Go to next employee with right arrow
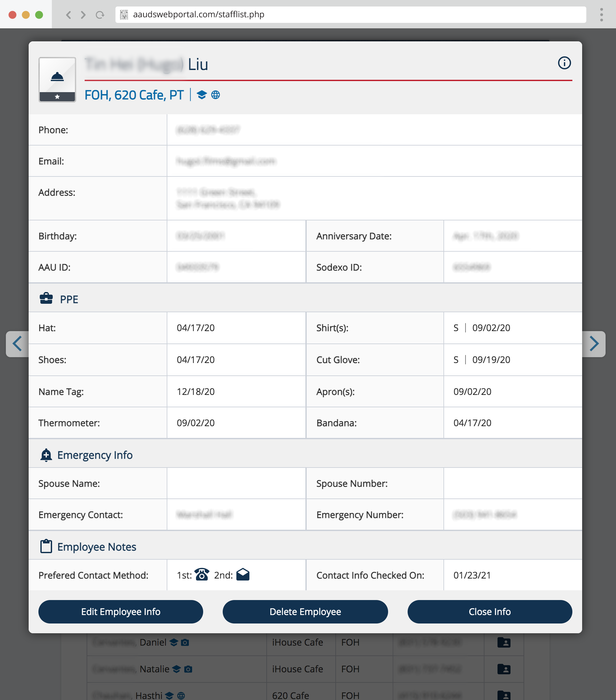The image size is (616, 700). [594, 344]
